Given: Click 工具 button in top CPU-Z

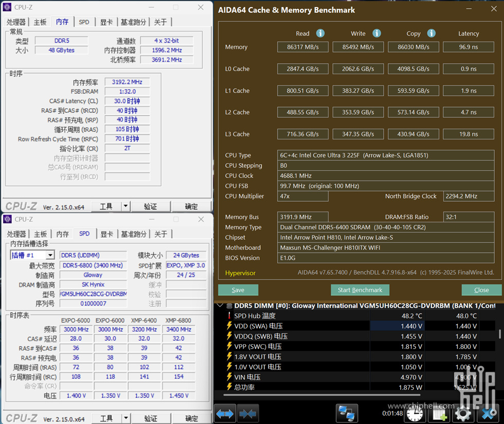Looking at the screenshot, I should click(106, 206).
